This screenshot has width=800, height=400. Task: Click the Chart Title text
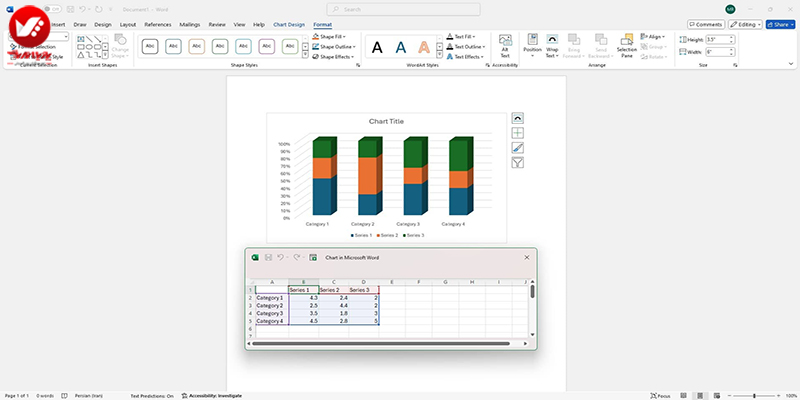click(x=386, y=121)
